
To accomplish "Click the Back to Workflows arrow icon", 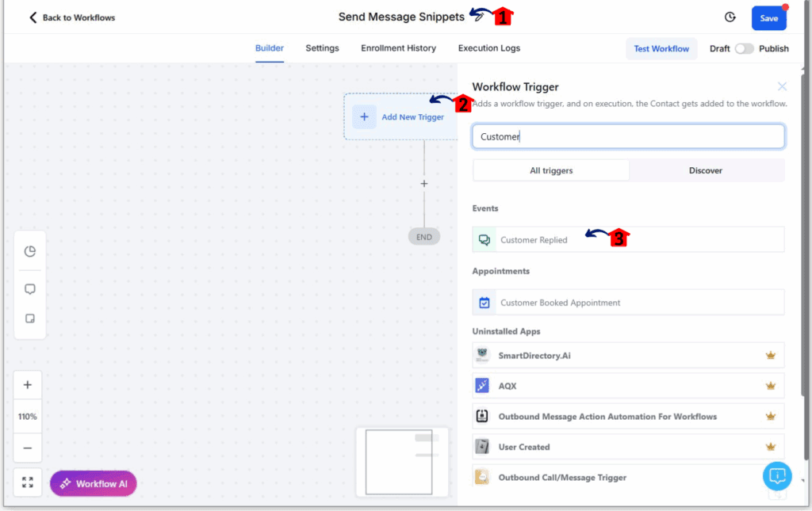I will 33,17.
